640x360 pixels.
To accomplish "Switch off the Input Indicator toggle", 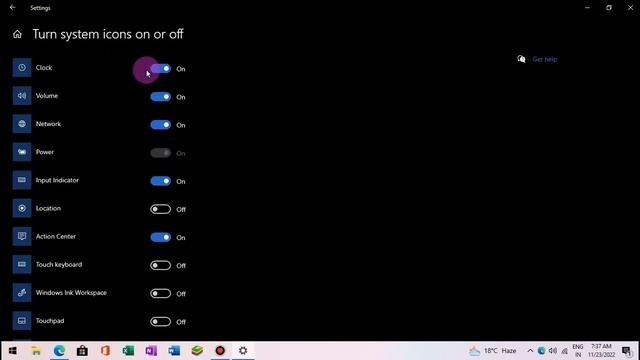I will pyautogui.click(x=160, y=181).
